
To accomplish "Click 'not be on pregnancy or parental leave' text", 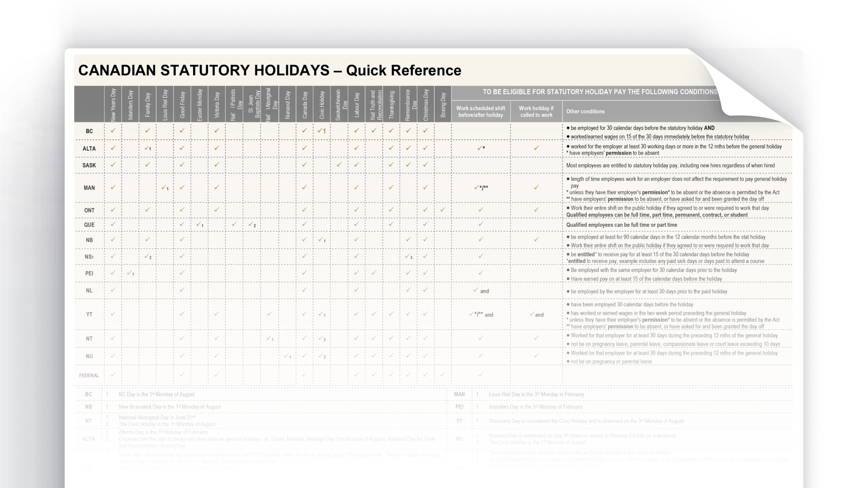I will pos(609,361).
